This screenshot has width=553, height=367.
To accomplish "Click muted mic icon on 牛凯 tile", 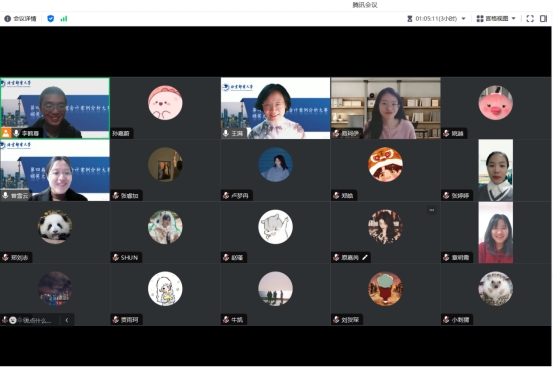I will [226, 320].
